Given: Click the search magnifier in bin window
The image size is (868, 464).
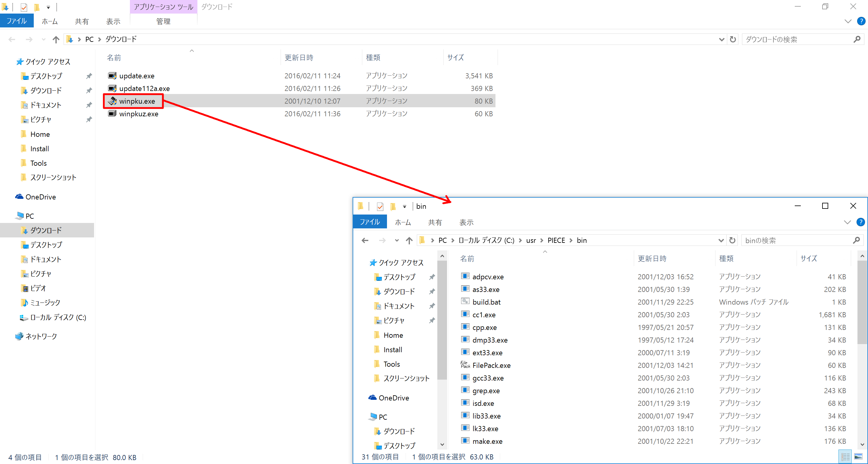Looking at the screenshot, I should (x=856, y=240).
